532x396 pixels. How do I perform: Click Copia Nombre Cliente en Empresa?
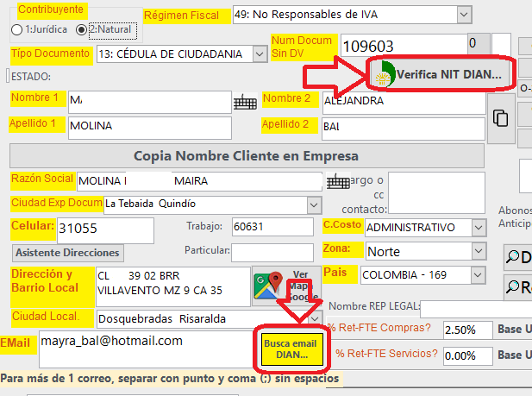tap(248, 156)
